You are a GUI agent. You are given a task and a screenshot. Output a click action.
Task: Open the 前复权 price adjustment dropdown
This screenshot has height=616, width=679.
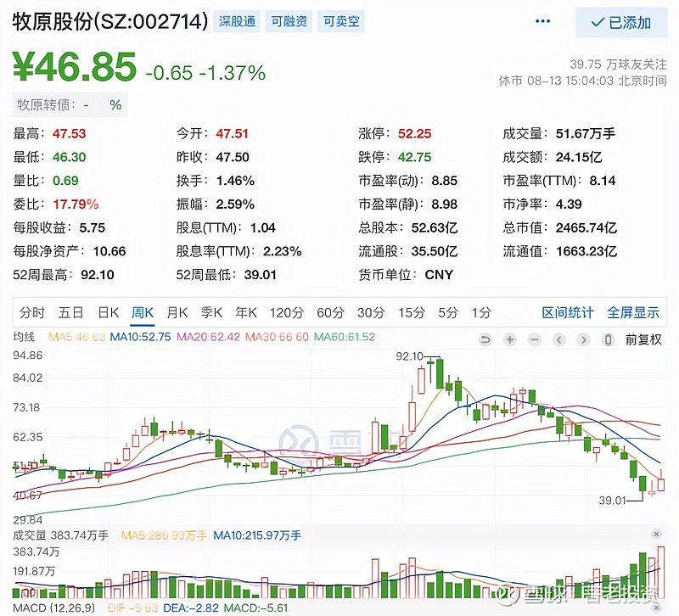(643, 339)
